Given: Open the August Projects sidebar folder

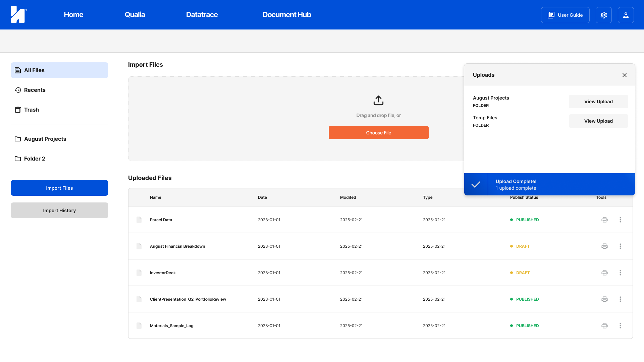Looking at the screenshot, I should tap(59, 139).
